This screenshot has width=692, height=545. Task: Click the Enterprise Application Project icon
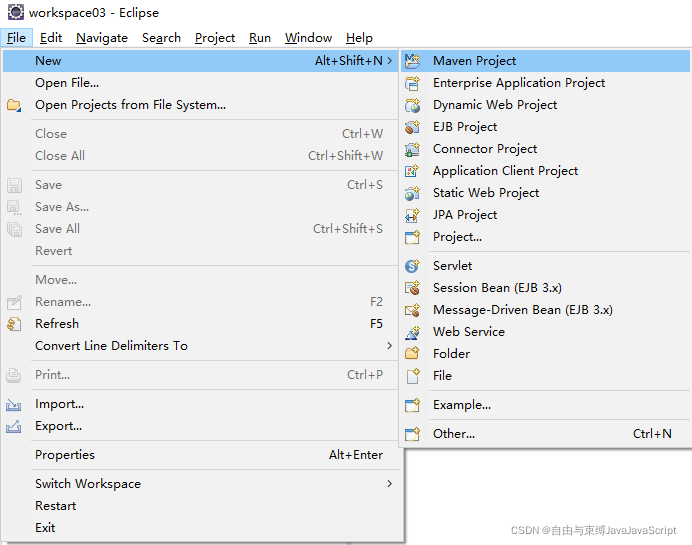pos(412,83)
